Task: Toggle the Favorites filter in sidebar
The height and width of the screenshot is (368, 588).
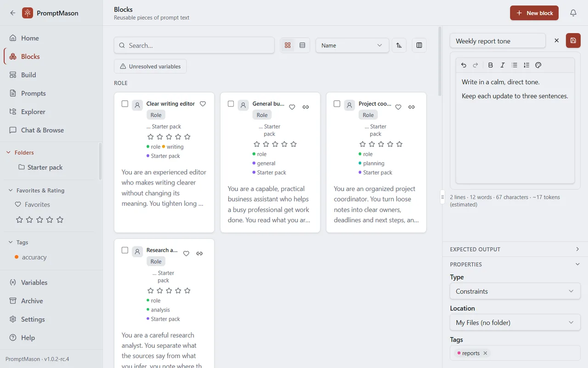Action: [32, 205]
